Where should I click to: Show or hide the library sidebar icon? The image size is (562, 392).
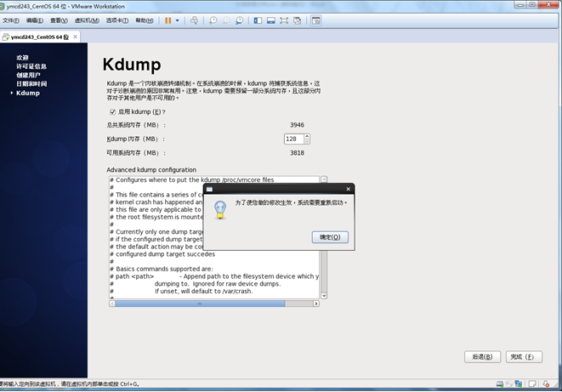tap(258, 20)
